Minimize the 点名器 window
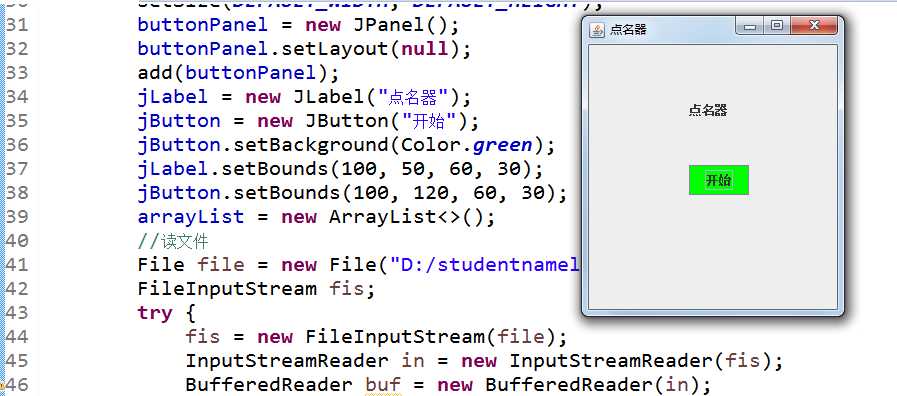The image size is (897, 396). point(750,26)
